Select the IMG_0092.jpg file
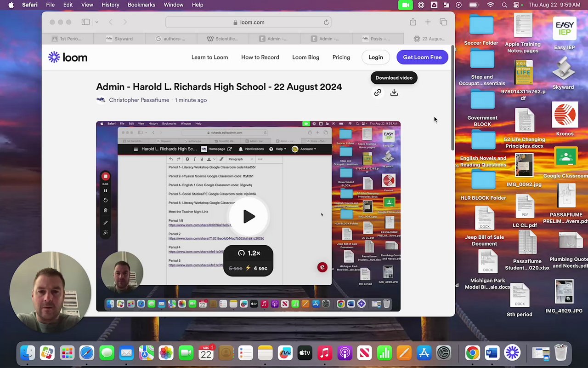This screenshot has width=588, height=368. 524,169
